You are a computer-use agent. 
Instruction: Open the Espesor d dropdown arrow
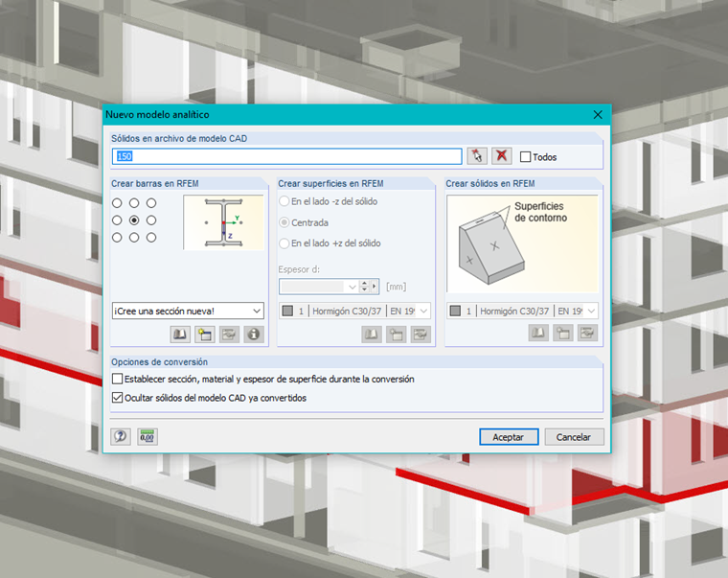tap(352, 287)
